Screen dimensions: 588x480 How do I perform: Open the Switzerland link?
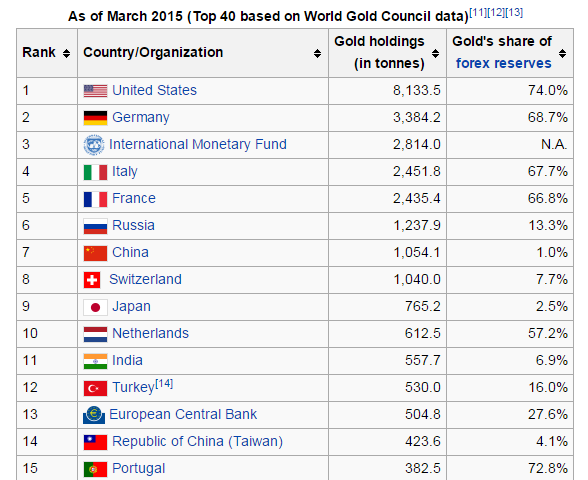click(x=145, y=279)
